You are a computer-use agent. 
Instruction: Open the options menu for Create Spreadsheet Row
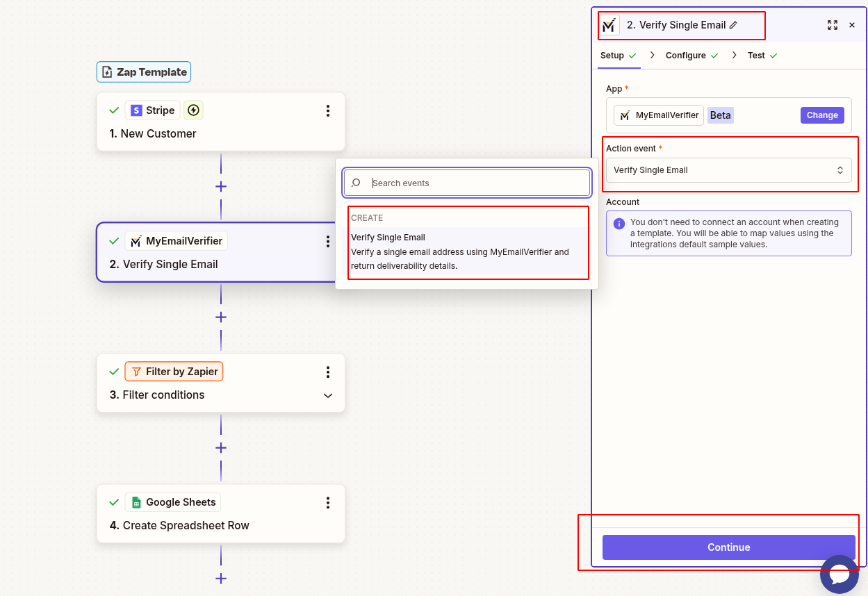pos(327,502)
